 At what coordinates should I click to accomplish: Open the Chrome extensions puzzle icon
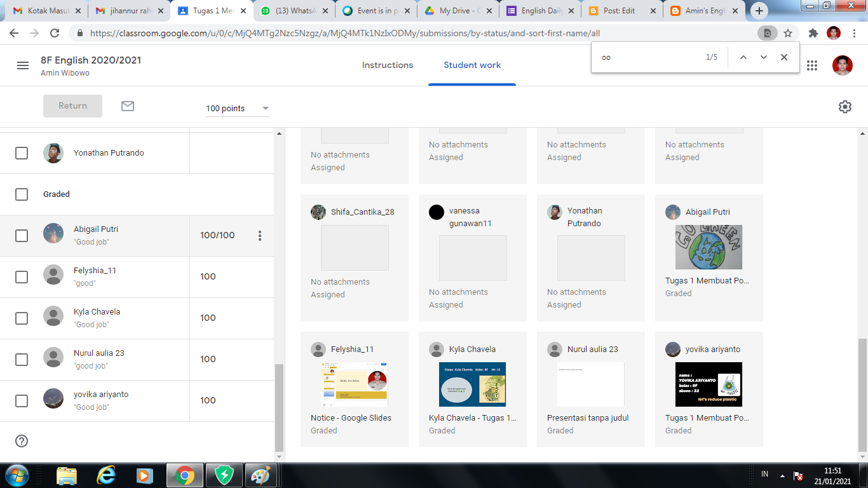(813, 33)
